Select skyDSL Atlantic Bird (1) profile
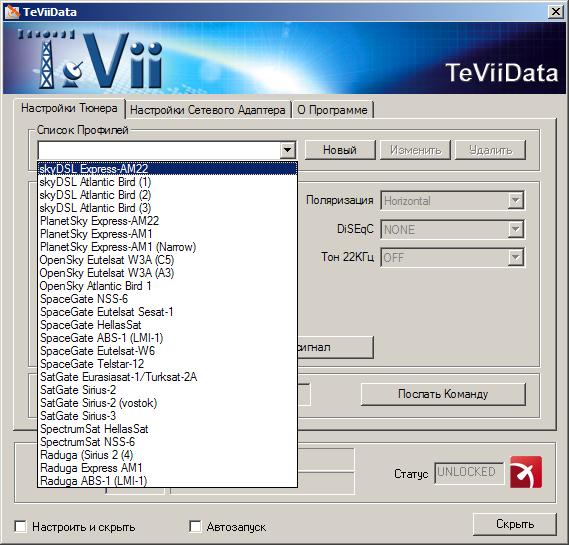 pos(167,182)
